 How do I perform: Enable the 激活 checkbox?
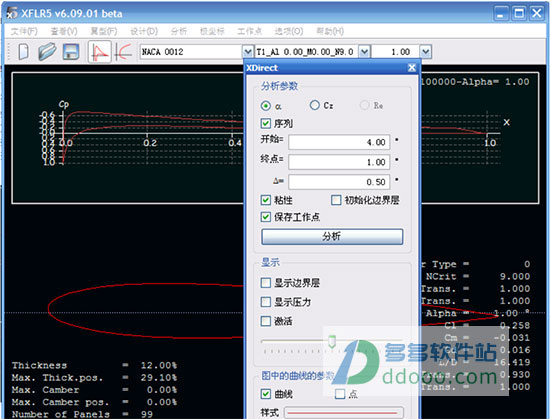266,321
